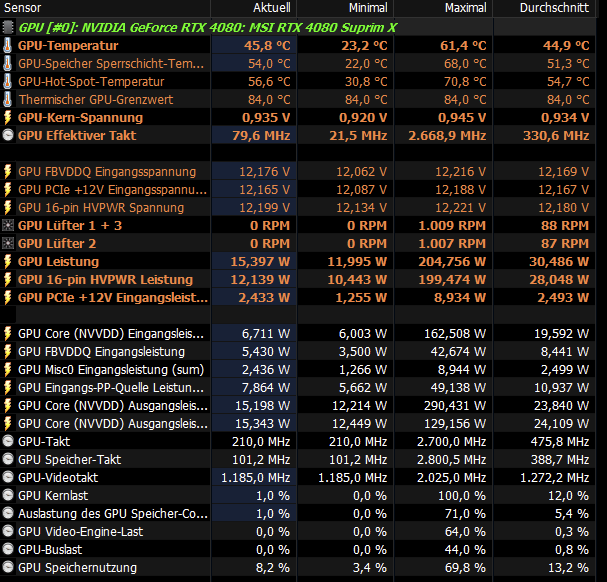Click thermometer icon beside GPU-Speicher Sperrschicht-Tem...
Image resolution: width=607 pixels, height=582 pixels.
[x=7, y=64]
